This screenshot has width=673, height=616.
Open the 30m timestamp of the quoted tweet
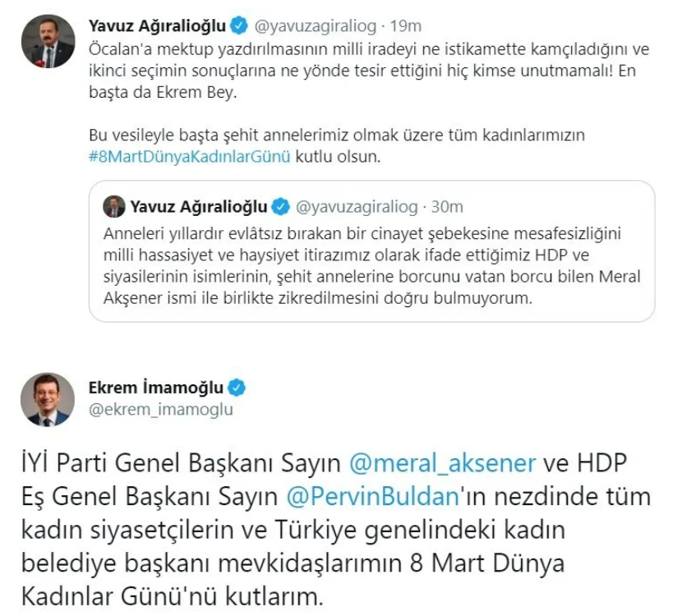point(447,207)
